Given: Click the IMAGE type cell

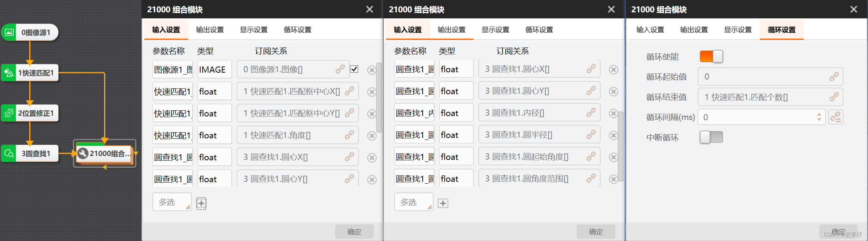Looking at the screenshot, I should click(214, 70).
